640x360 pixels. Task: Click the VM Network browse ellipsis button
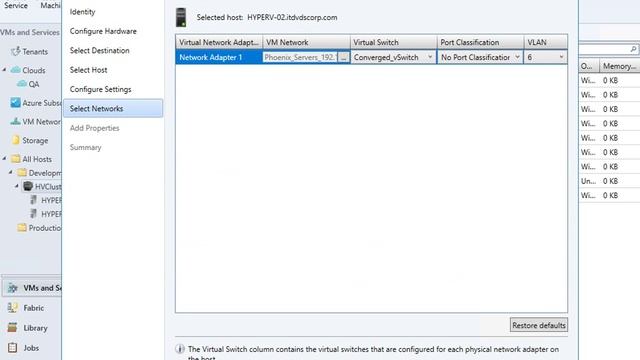pyautogui.click(x=344, y=57)
